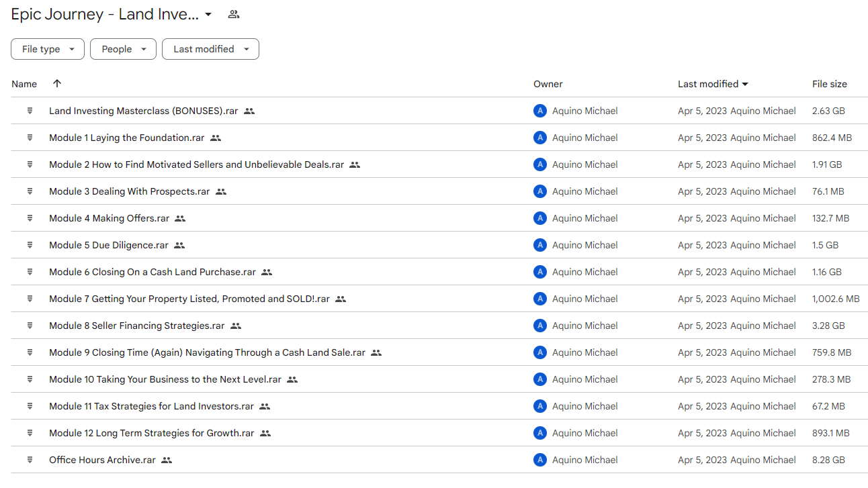
Task: Select Module 8 Seller Financing Strategies.rar
Action: (x=136, y=326)
